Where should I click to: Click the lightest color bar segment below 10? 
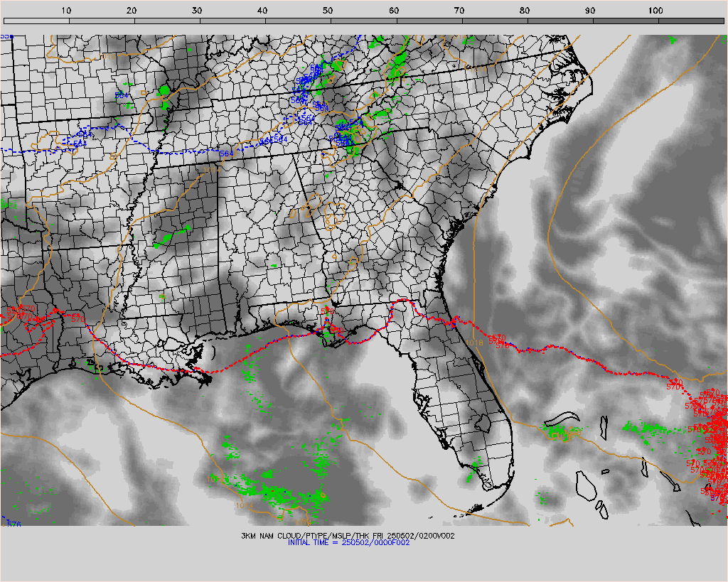pyautogui.click(x=36, y=21)
